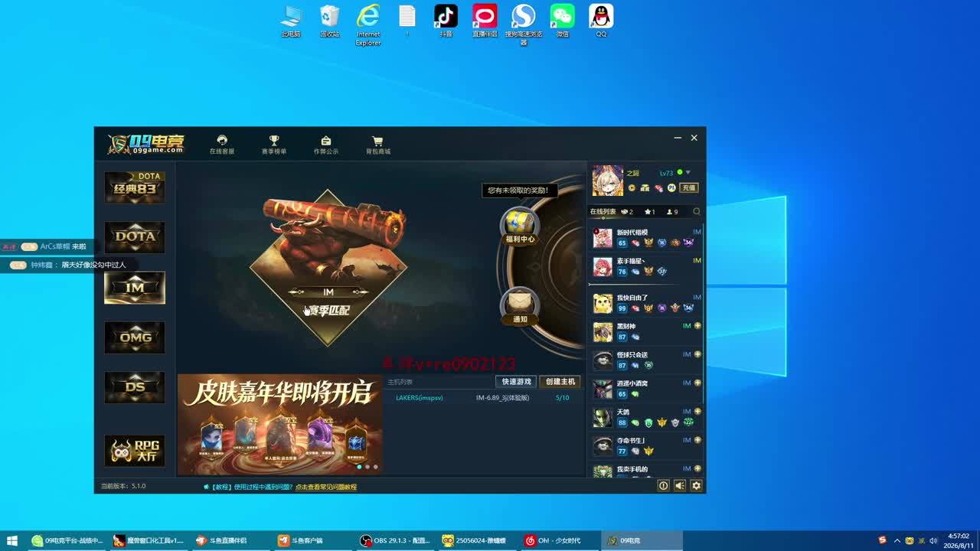Open the 赛季榜单 season ranking
The width and height of the screenshot is (980, 551).
tap(274, 145)
